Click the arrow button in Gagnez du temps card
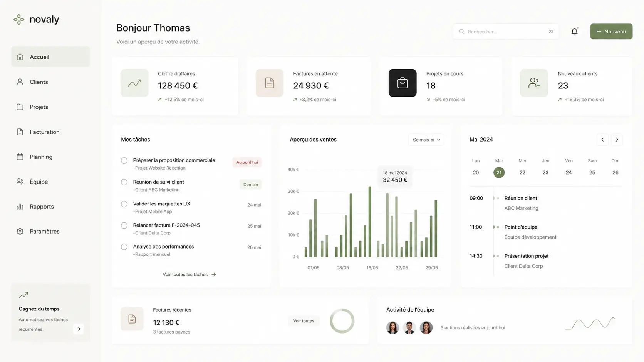 [x=78, y=329]
